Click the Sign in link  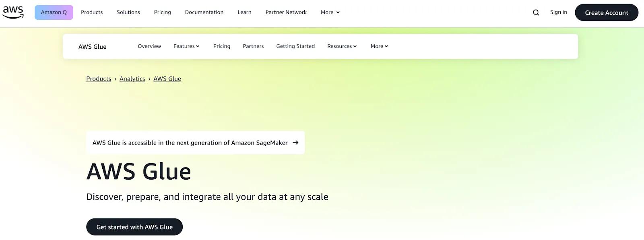click(558, 12)
